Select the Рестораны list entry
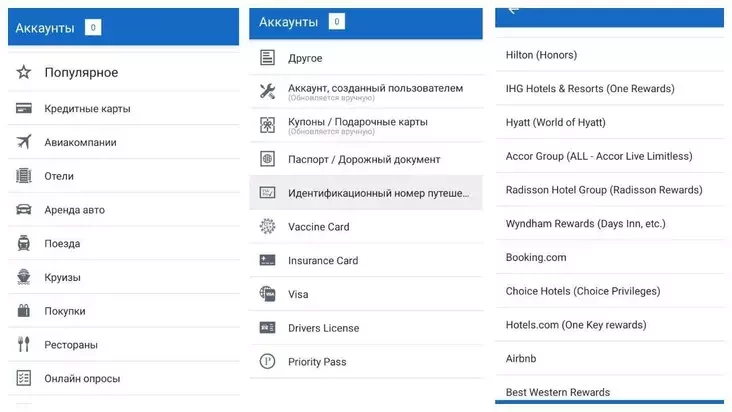Screen dimensions: 732x412 click(124, 345)
